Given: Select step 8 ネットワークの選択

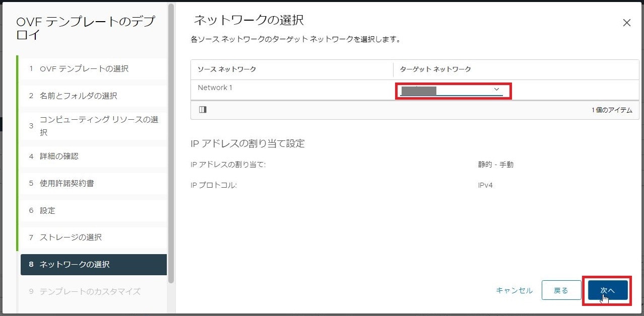Looking at the screenshot, I should (94, 264).
